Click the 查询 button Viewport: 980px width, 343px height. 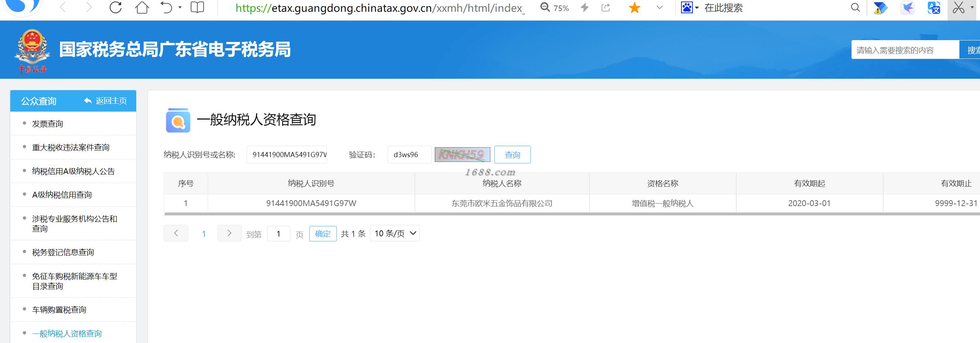[x=512, y=155]
